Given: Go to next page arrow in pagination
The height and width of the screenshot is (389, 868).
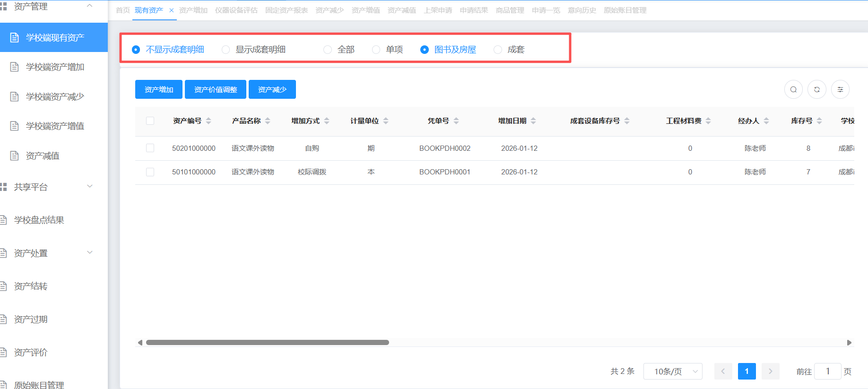Looking at the screenshot, I should coord(770,372).
